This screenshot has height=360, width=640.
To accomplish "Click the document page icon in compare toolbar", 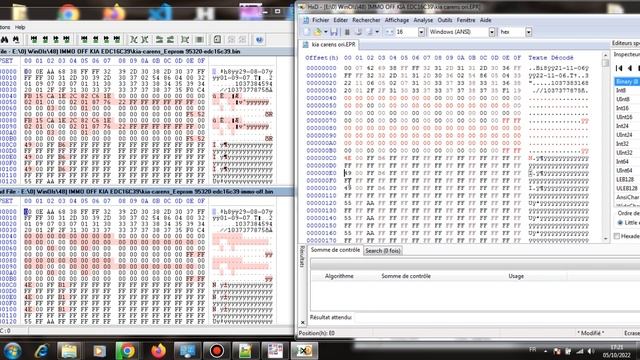I will [x=217, y=39].
